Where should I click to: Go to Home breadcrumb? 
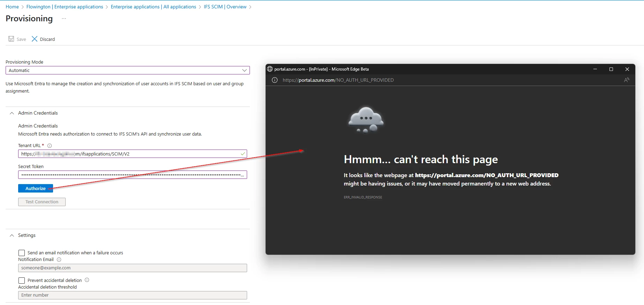click(x=12, y=7)
